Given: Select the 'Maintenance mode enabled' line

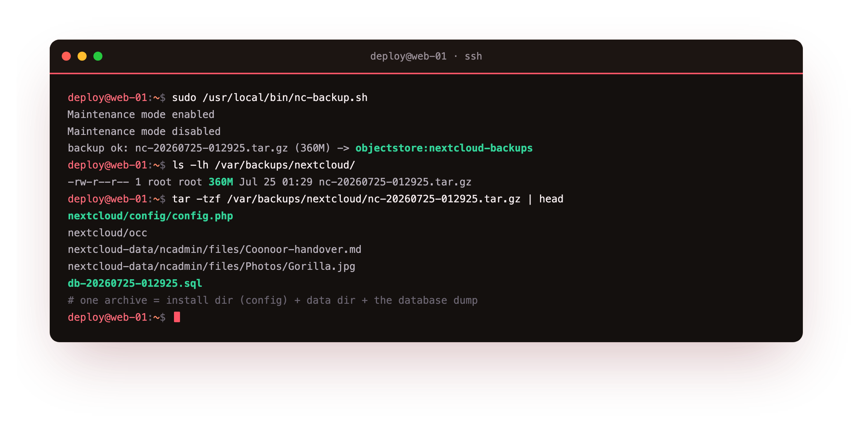Looking at the screenshot, I should [141, 115].
